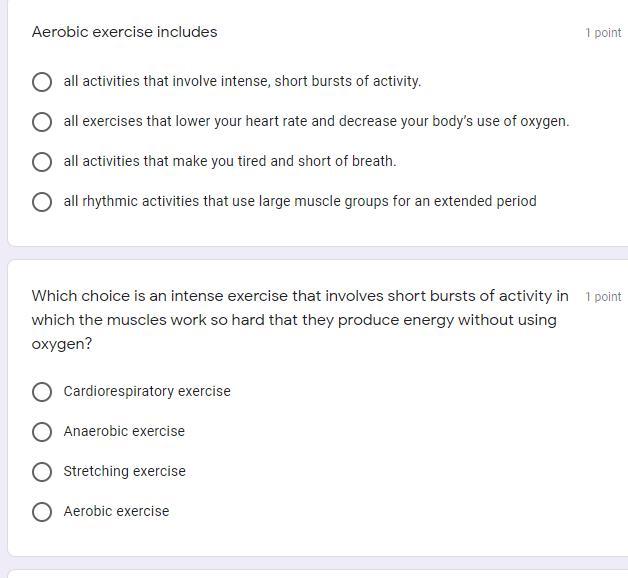
Task: Choose the Cardiorespiratory exercise radio button
Action: (42, 392)
